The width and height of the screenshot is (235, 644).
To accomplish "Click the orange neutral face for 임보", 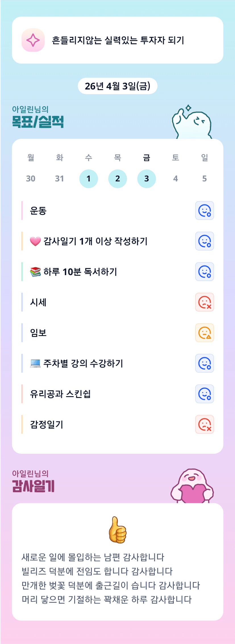I will 204,333.
